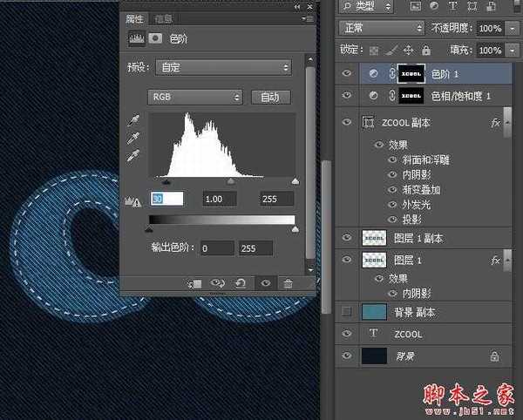Hide the 图层 1 副本 layer
The width and height of the screenshot is (523, 420).
(x=347, y=237)
